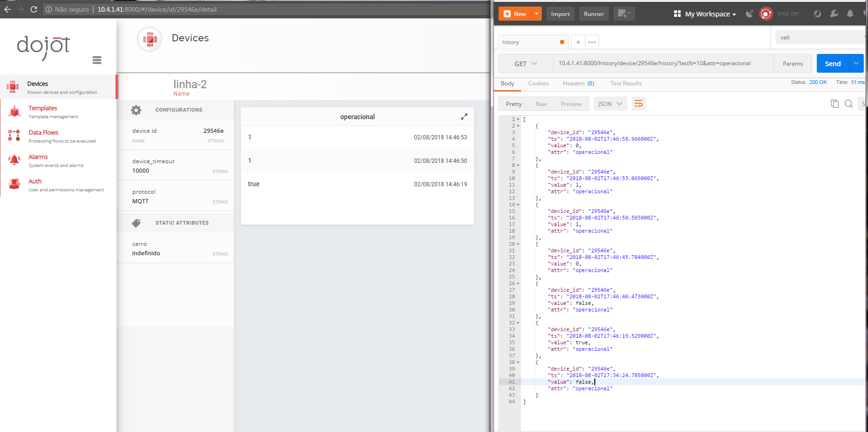The height and width of the screenshot is (432, 868).
Task: Open Templates in the sidebar
Action: [58, 112]
